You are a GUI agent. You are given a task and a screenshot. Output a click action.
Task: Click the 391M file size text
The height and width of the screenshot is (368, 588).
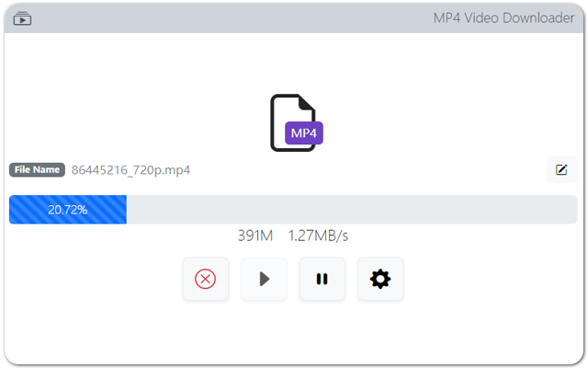click(x=255, y=236)
